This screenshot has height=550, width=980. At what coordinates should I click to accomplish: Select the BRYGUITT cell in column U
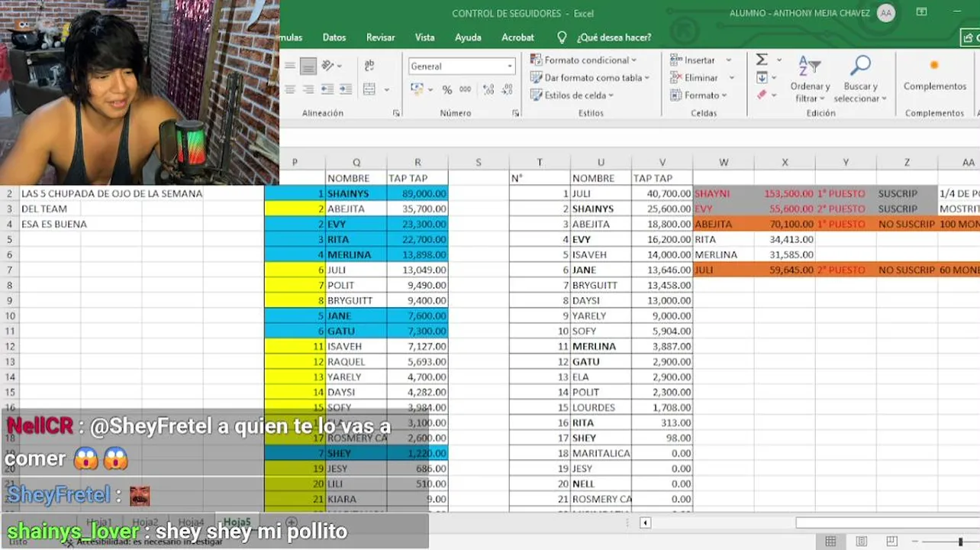click(601, 285)
